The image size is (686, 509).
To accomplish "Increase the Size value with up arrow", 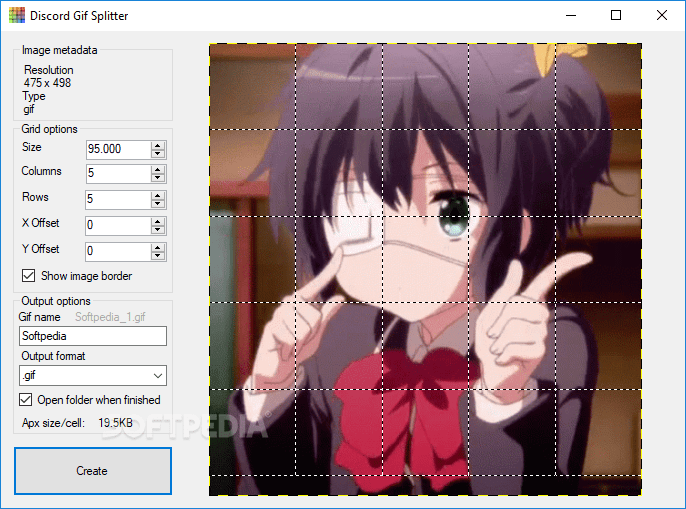I will point(158,145).
